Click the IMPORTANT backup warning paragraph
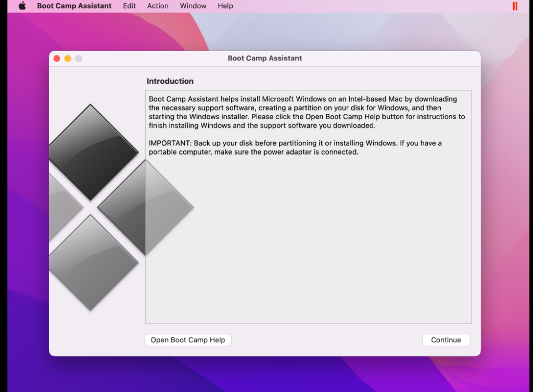533x392 pixels. tap(295, 148)
